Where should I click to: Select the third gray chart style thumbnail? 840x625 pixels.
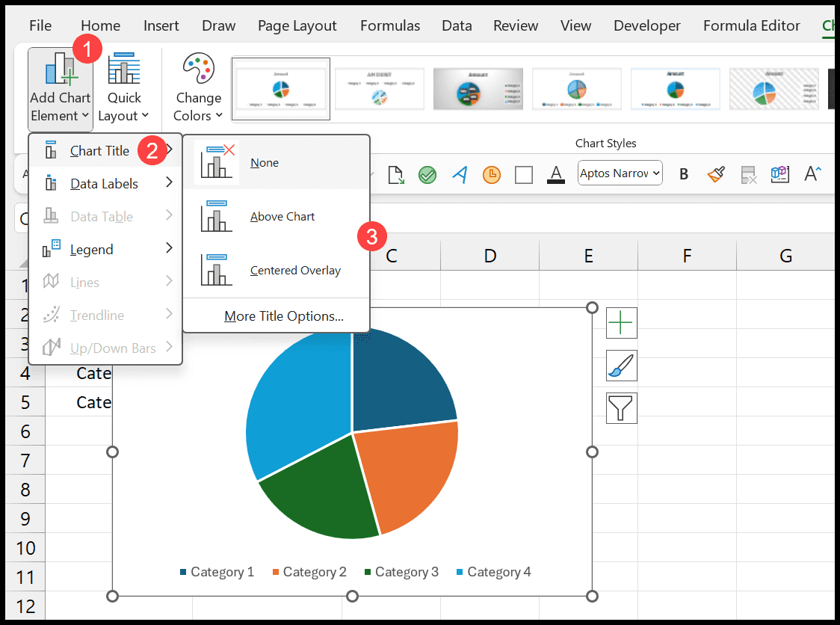click(478, 89)
